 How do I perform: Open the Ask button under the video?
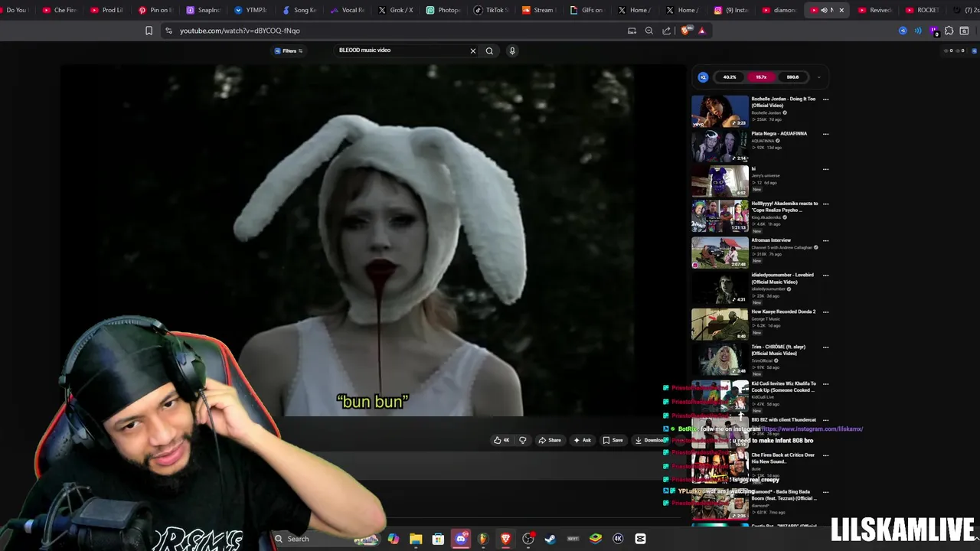tap(583, 440)
